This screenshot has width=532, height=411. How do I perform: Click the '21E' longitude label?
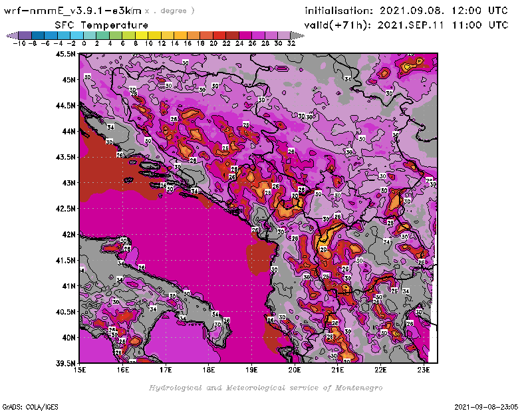click(338, 370)
